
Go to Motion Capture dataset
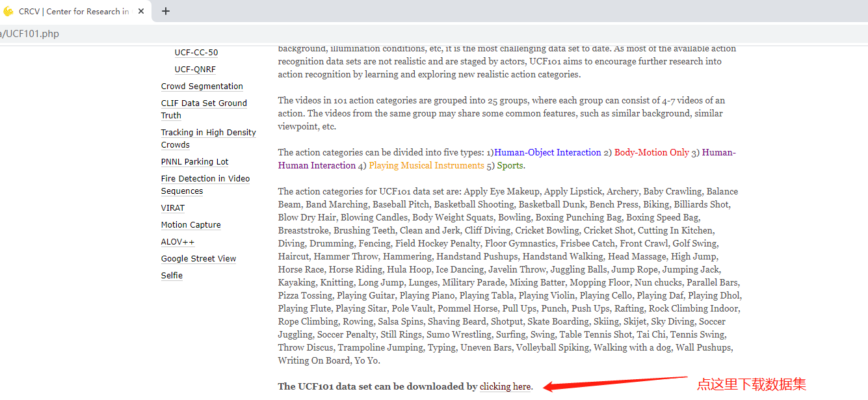tap(191, 225)
